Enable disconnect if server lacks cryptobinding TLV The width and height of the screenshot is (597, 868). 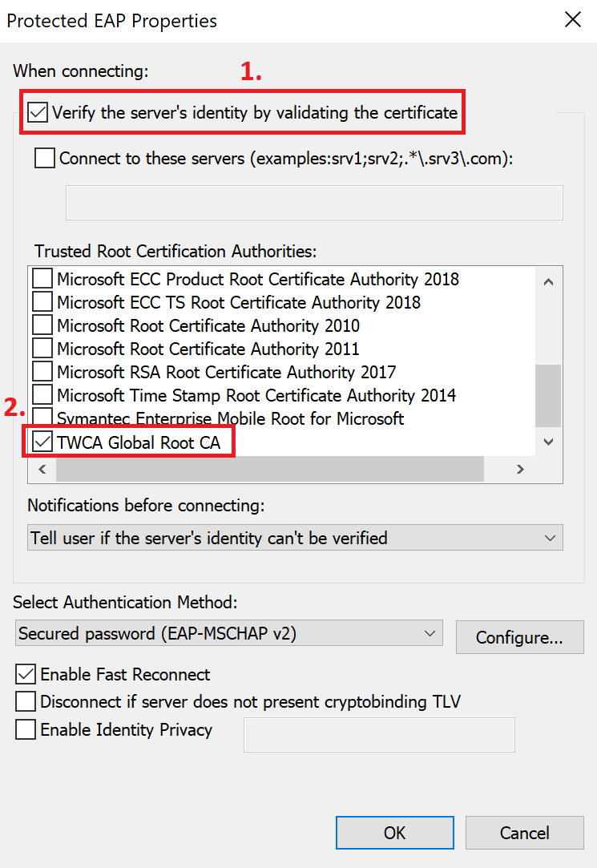click(x=25, y=702)
